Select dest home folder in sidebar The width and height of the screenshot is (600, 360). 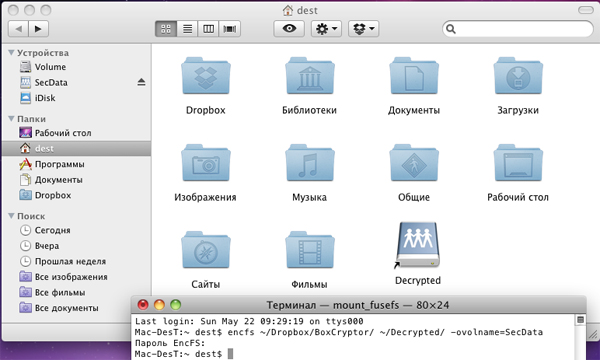click(77, 148)
